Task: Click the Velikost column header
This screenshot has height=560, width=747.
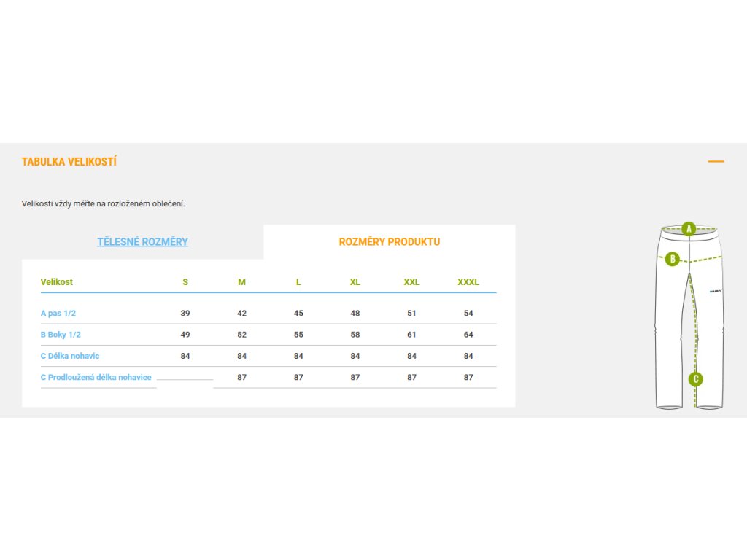Action: pyautogui.click(x=57, y=282)
